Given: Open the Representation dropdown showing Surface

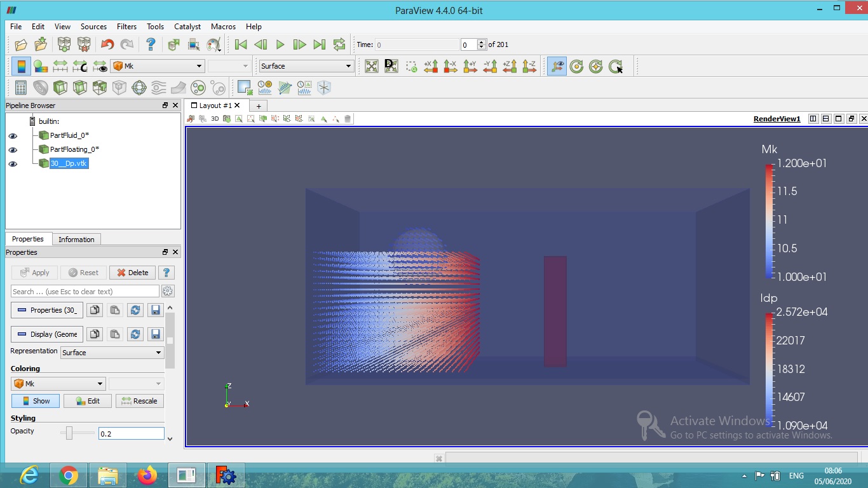Looking at the screenshot, I should [x=111, y=352].
